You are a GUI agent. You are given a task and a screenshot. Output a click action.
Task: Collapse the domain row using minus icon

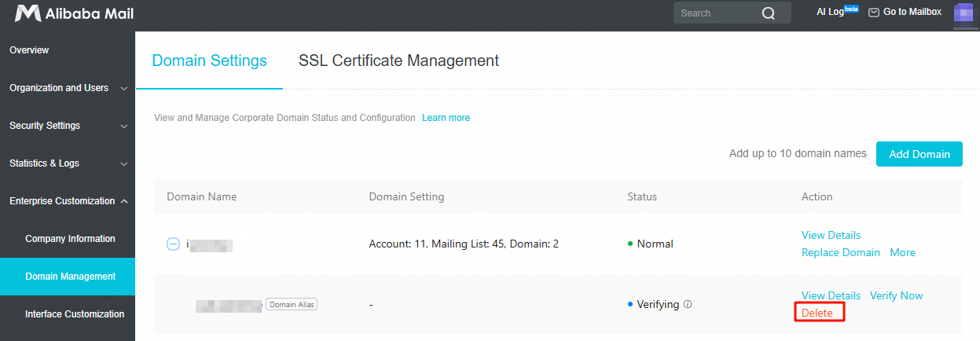point(174,244)
